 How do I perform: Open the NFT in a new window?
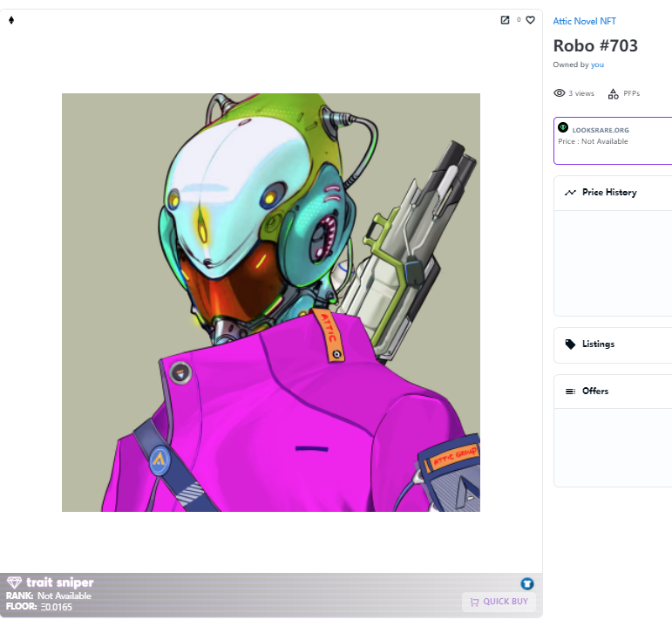point(505,20)
